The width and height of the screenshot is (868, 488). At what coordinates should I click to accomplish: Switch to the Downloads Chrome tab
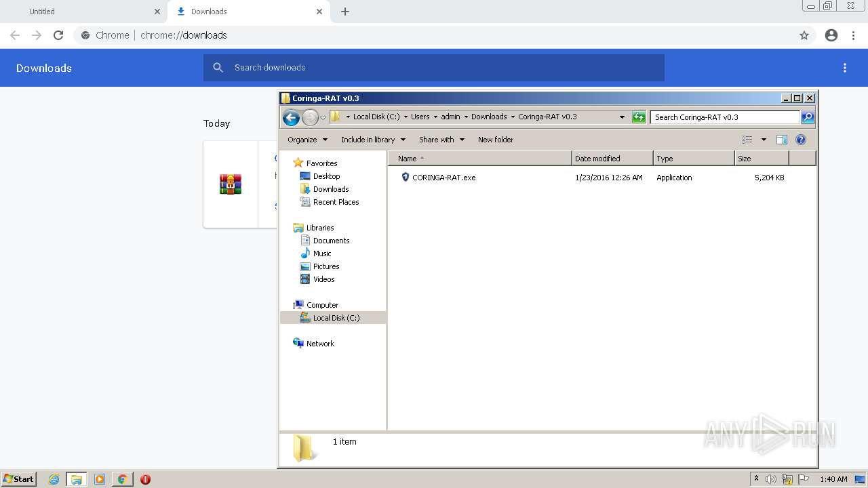tap(248, 12)
